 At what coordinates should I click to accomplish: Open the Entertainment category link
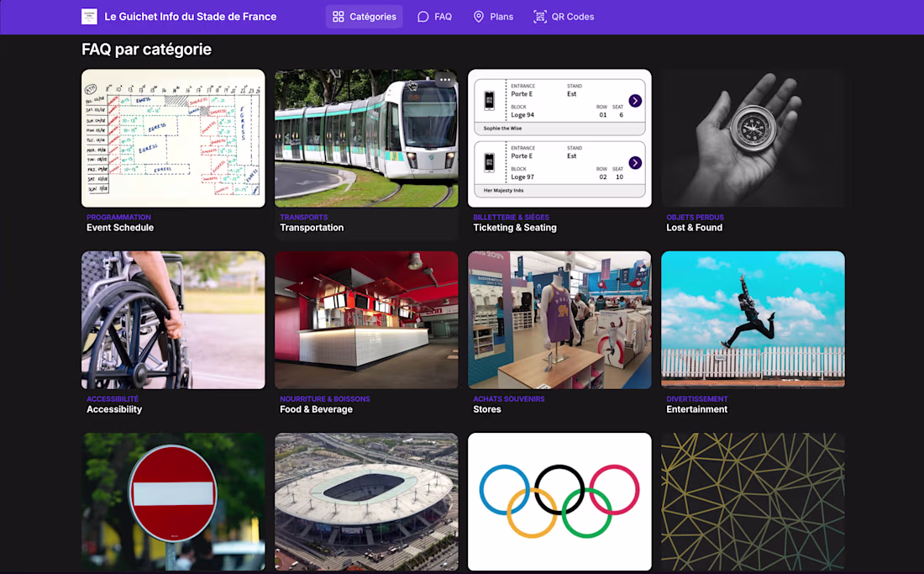[x=697, y=409]
